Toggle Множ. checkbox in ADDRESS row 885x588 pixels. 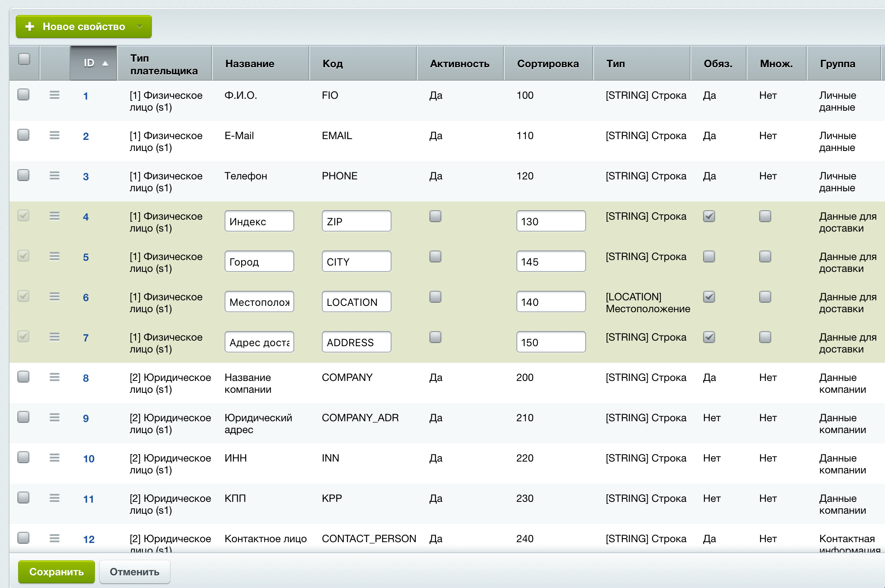coord(765,337)
